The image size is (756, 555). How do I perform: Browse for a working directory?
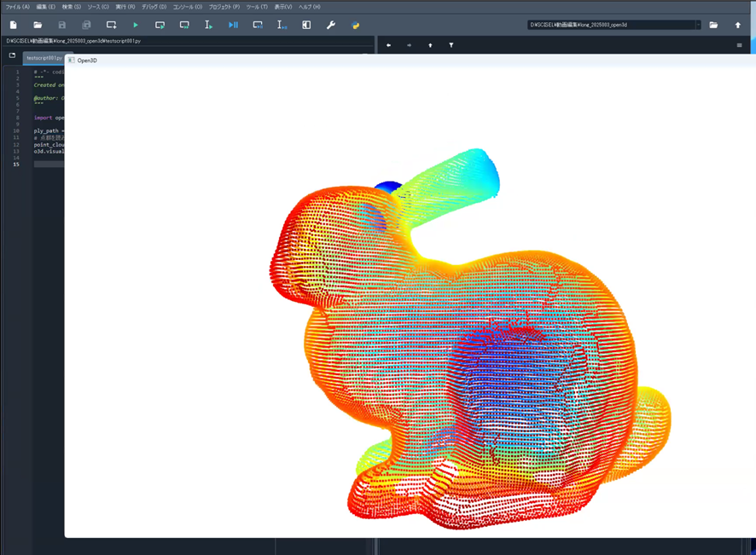tap(713, 25)
